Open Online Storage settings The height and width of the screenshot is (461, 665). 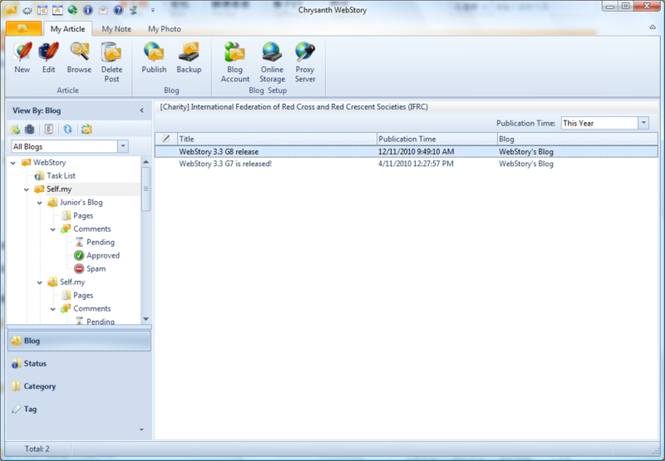click(272, 62)
